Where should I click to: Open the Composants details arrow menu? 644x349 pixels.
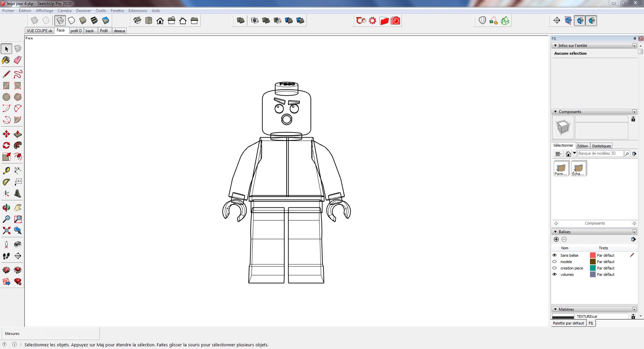point(634,153)
